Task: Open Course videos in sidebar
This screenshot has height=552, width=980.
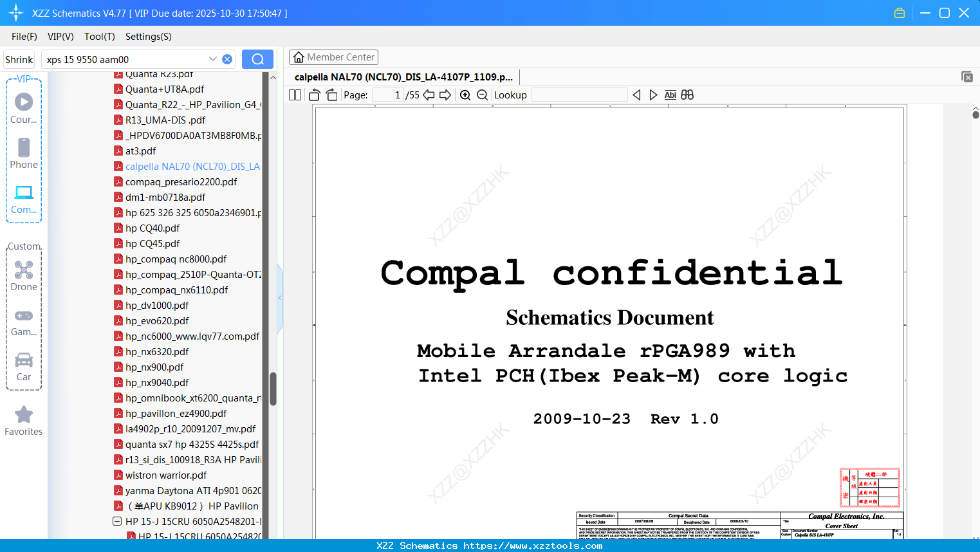Action: [24, 108]
